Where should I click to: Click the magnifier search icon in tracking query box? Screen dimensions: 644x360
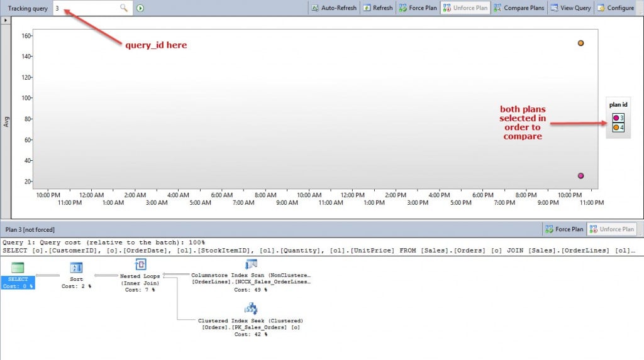click(x=124, y=8)
